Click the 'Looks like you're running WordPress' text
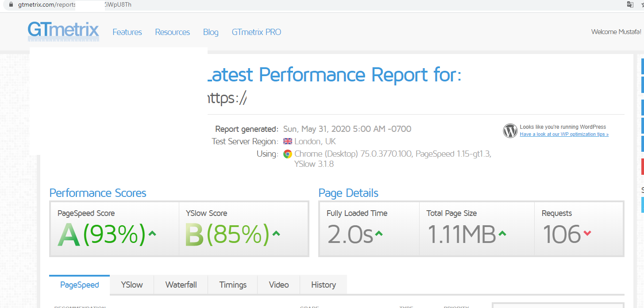The image size is (644, 308). pyautogui.click(x=563, y=127)
